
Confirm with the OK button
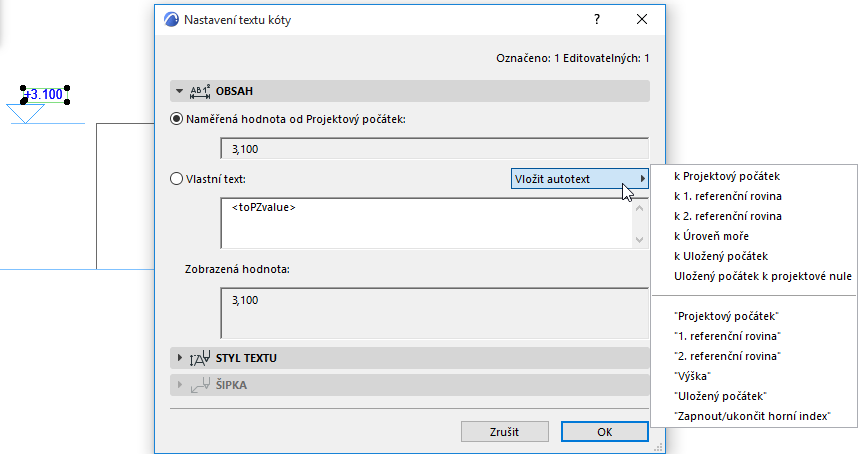click(604, 431)
